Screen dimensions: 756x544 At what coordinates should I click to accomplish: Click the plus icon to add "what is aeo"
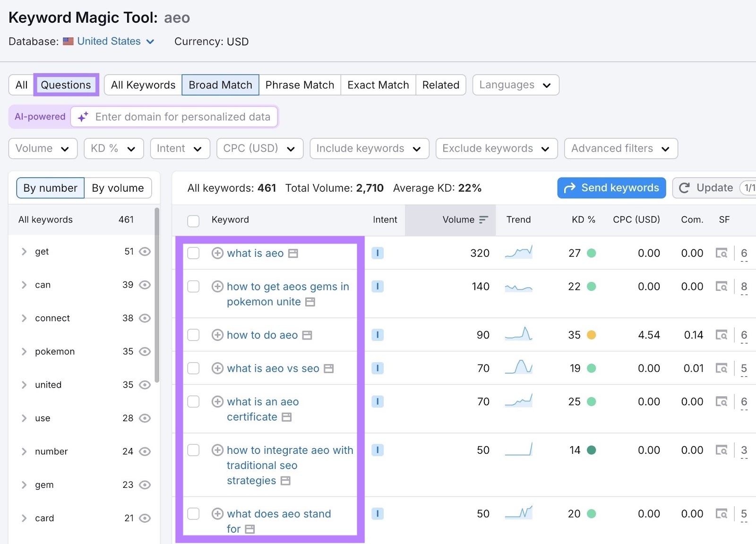pyautogui.click(x=217, y=253)
